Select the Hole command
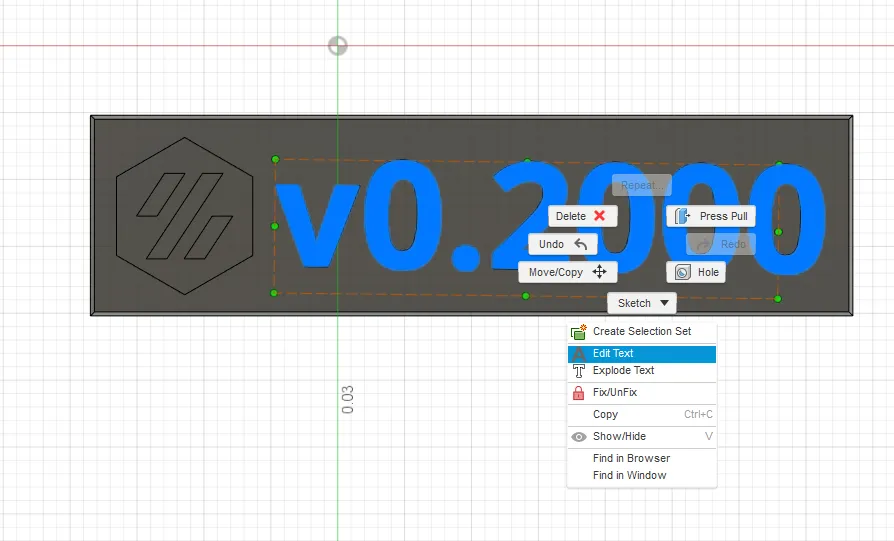The height and width of the screenshot is (541, 894). [x=696, y=272]
